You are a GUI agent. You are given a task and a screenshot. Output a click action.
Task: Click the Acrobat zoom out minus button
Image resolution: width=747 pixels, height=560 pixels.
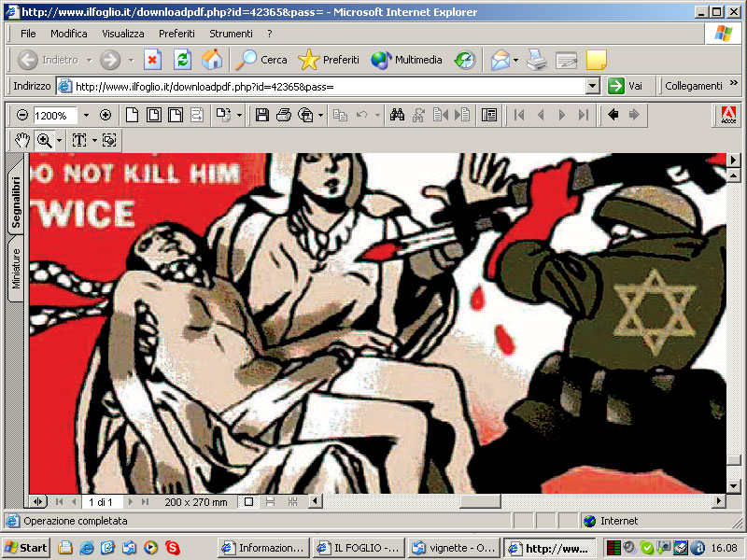21,115
